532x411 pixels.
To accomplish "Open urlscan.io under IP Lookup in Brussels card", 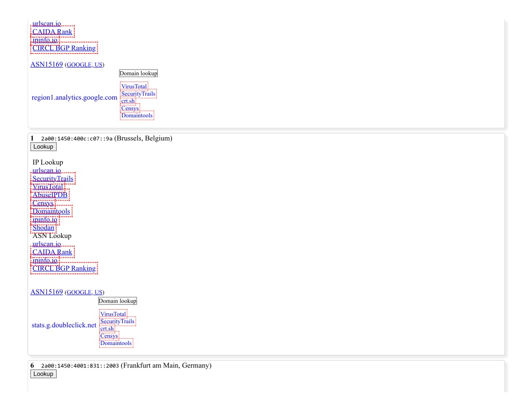I will tap(46, 170).
